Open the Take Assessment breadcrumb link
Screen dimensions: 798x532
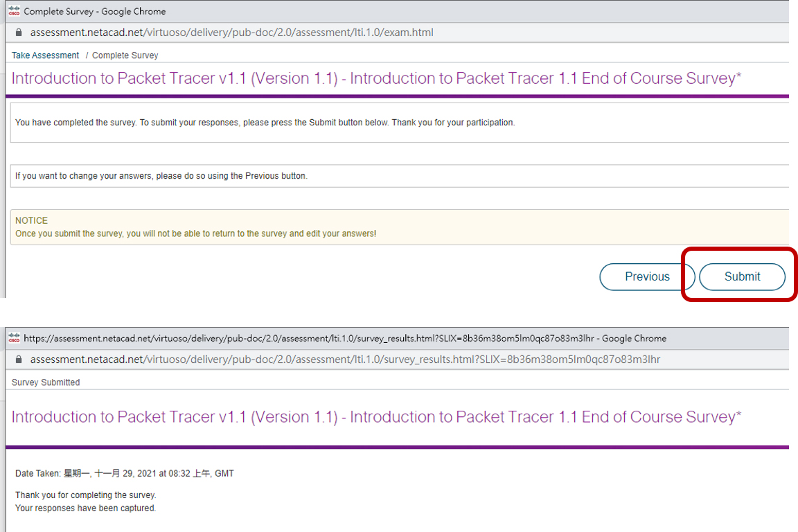pyautogui.click(x=45, y=55)
